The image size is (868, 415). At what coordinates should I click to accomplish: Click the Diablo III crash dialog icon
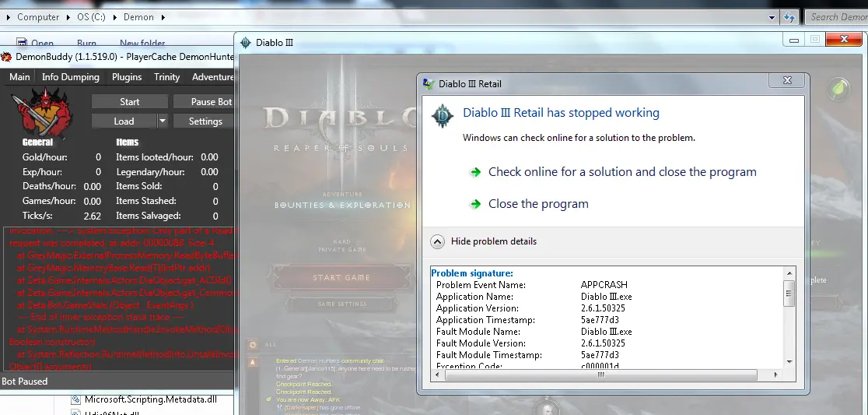pyautogui.click(x=443, y=116)
